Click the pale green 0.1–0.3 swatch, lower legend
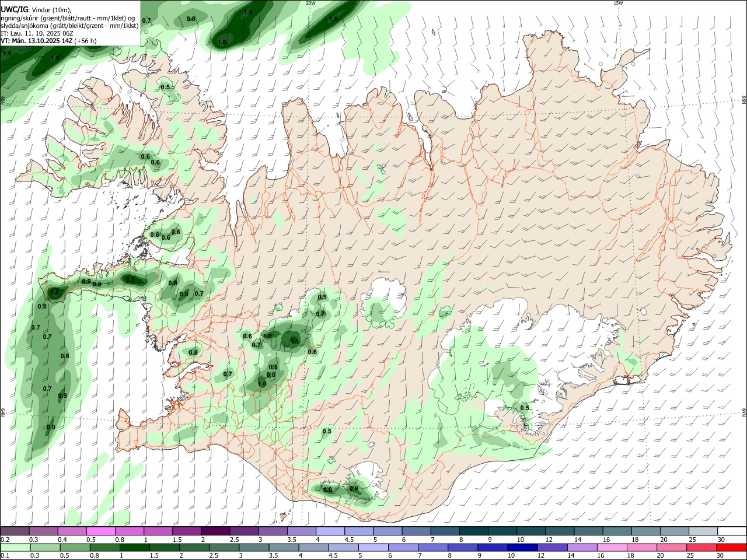Image resolution: width=747 pixels, height=560 pixels. coord(15,547)
